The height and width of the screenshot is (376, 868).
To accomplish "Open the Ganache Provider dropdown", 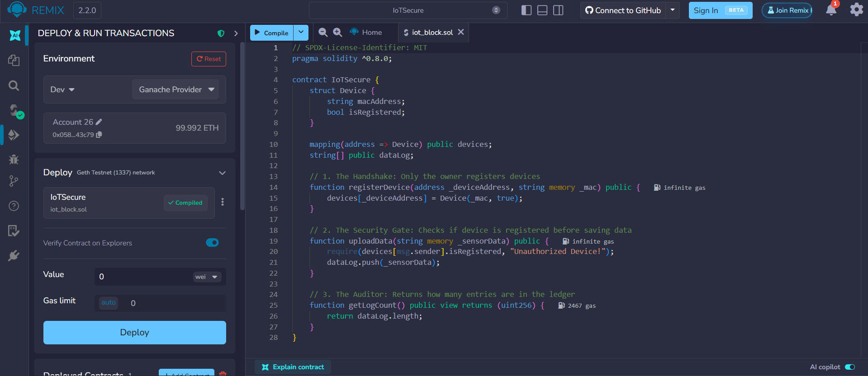I will click(176, 89).
